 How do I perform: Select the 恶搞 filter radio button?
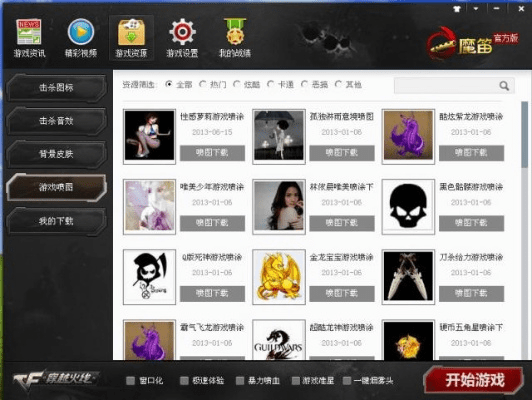click(304, 84)
